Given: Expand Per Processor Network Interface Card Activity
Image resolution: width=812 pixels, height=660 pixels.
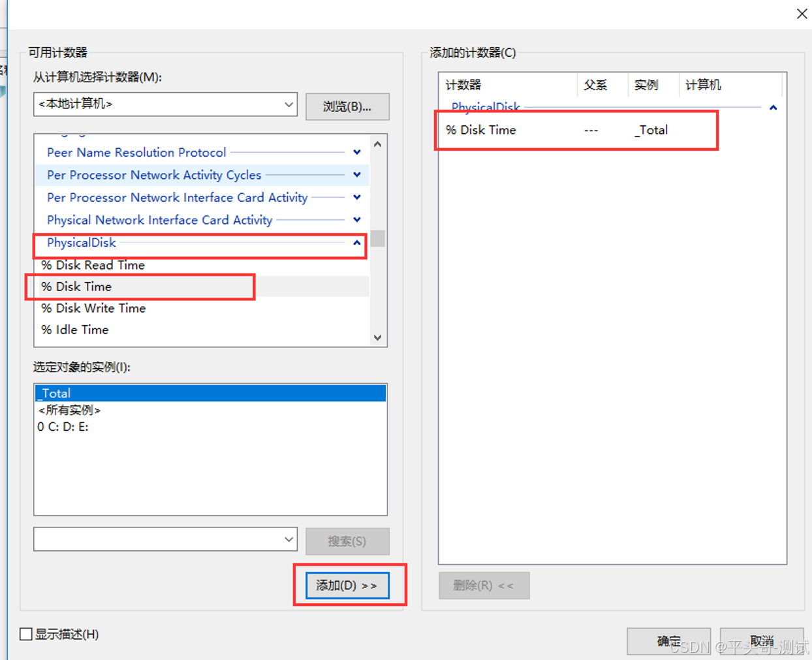Looking at the screenshot, I should tap(357, 197).
